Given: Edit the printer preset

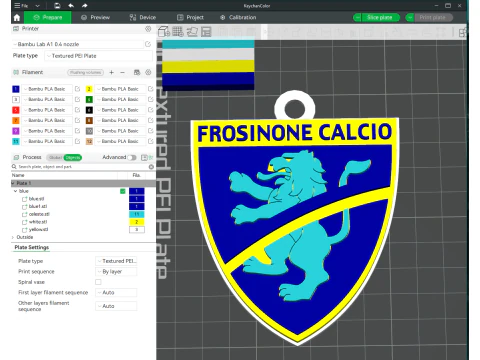Looking at the screenshot, I should (x=148, y=44).
